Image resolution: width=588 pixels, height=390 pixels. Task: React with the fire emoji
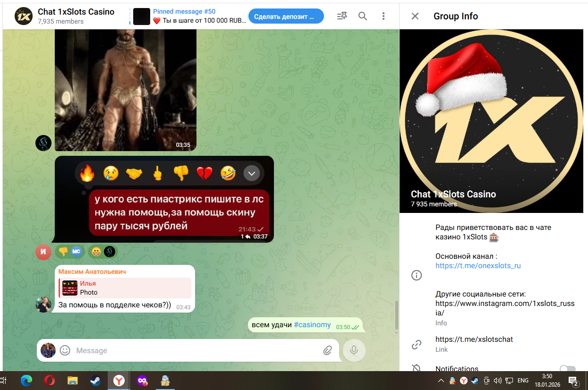point(87,174)
